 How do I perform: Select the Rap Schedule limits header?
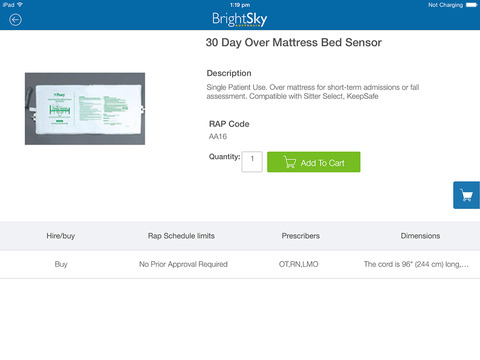(181, 236)
